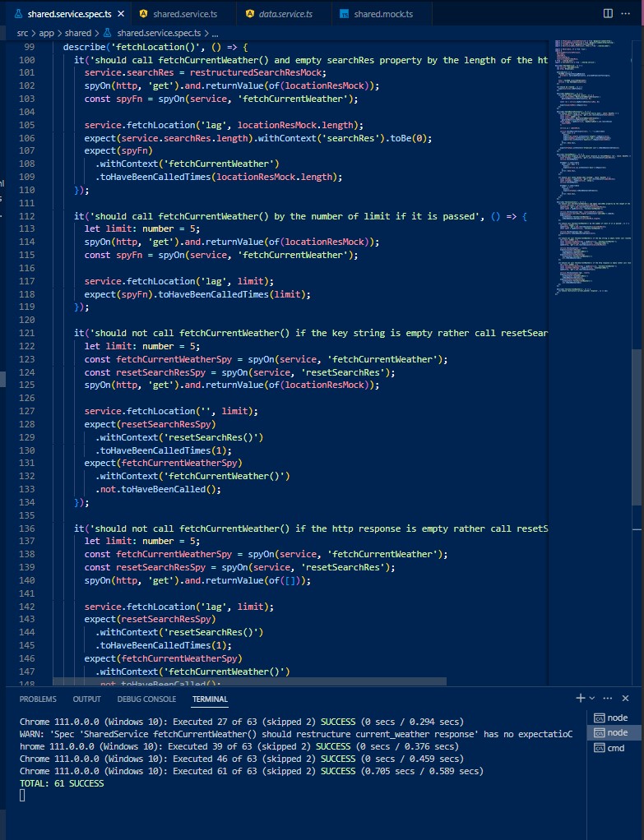Click line number 99 in gutter
This screenshot has height=840, width=644.
pyautogui.click(x=30, y=47)
